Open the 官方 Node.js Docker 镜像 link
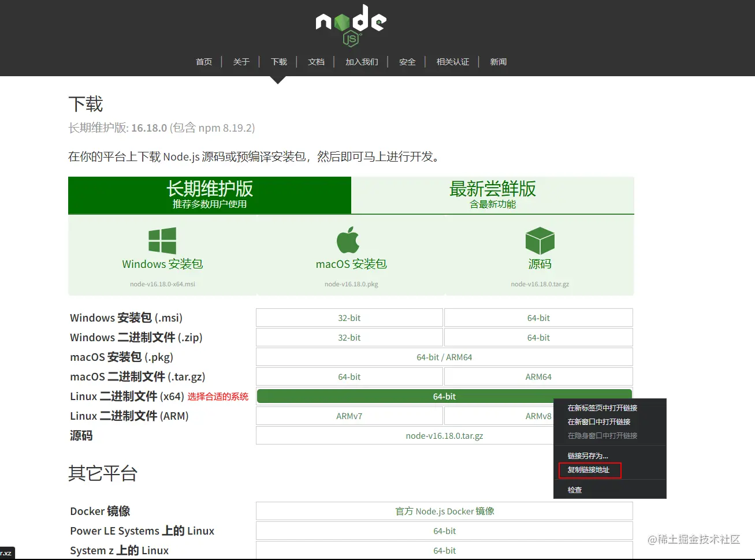This screenshot has height=560, width=755. pyautogui.click(x=444, y=512)
